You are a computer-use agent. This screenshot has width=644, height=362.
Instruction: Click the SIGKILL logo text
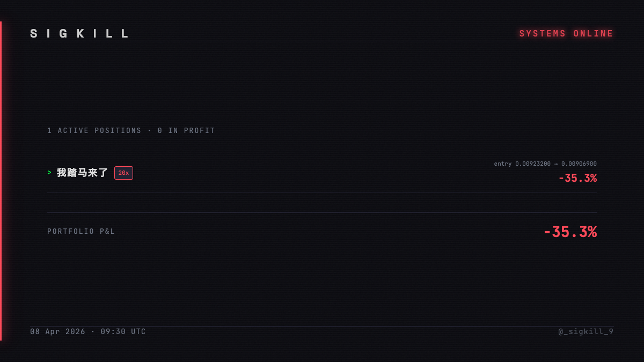click(80, 34)
